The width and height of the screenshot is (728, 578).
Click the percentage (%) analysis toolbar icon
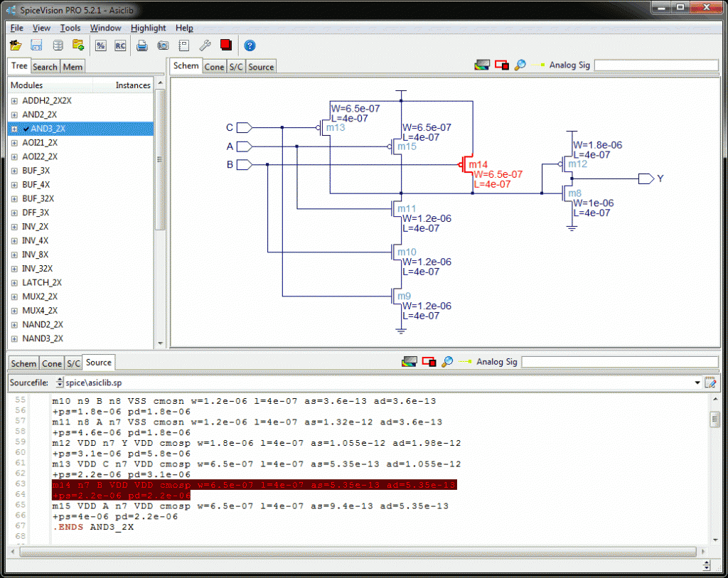[100, 45]
